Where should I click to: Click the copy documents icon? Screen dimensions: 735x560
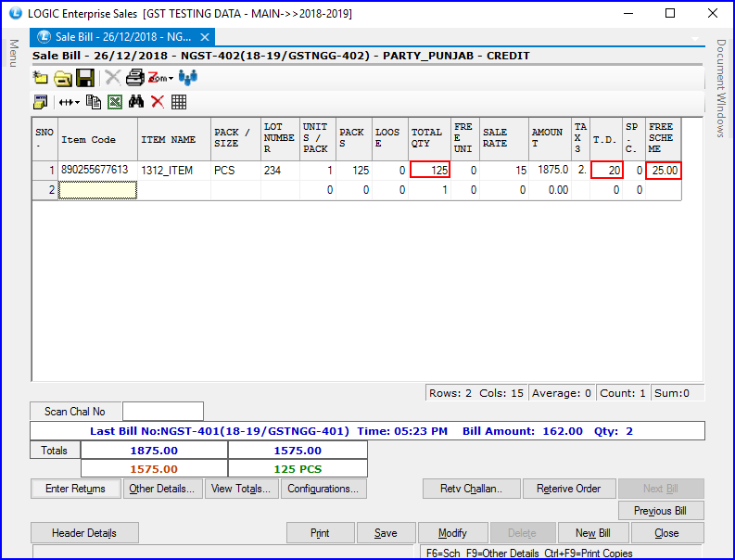coord(94,102)
